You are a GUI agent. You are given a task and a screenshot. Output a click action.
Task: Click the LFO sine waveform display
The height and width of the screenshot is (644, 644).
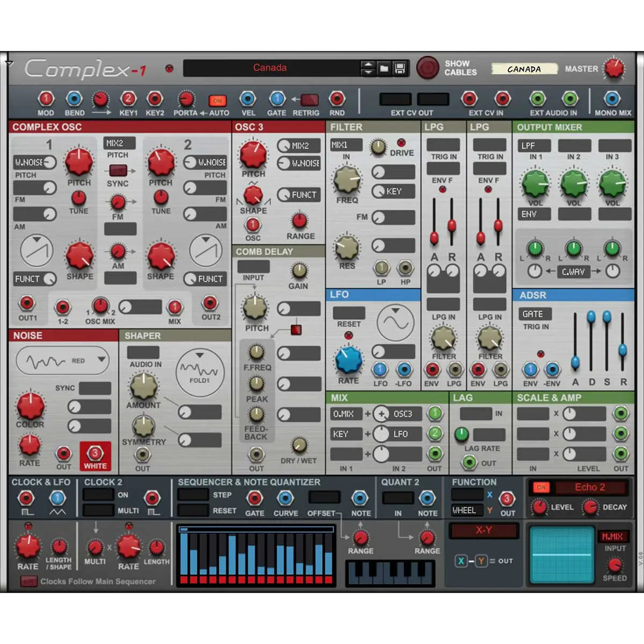(x=394, y=323)
